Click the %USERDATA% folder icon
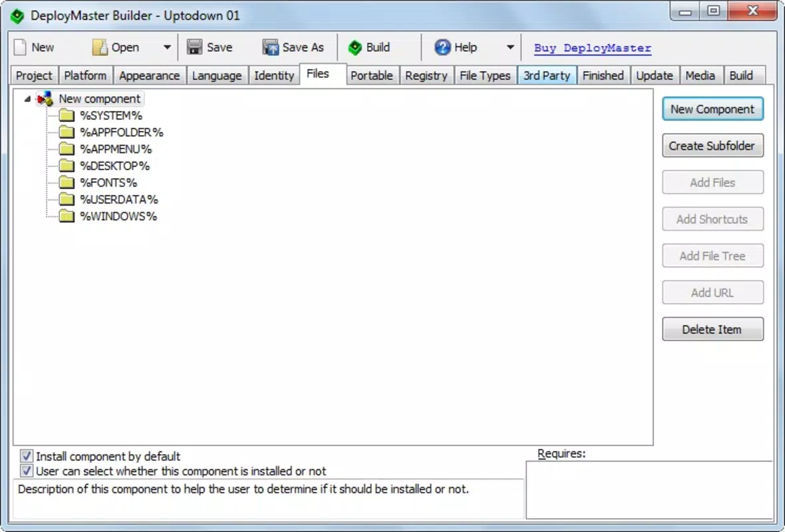This screenshot has height=532, width=785. click(67, 199)
